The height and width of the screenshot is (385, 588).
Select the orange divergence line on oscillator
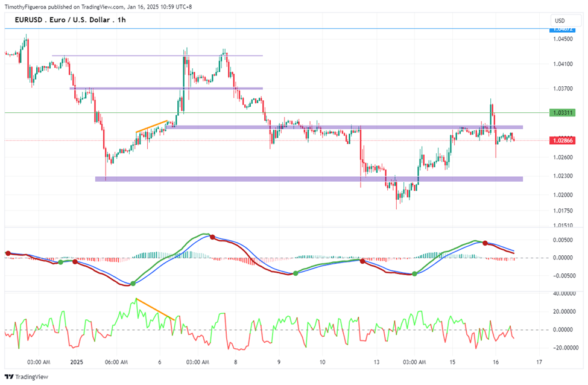click(x=155, y=309)
